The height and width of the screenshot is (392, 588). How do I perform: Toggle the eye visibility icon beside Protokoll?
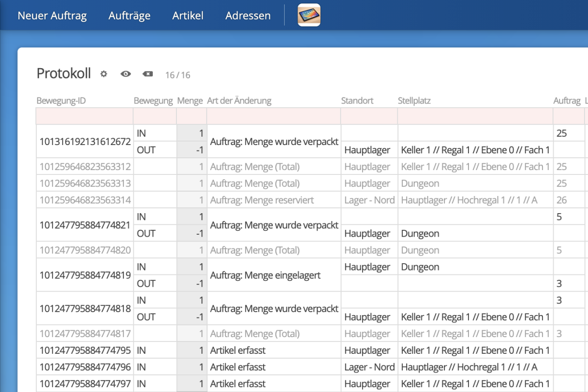tap(126, 74)
